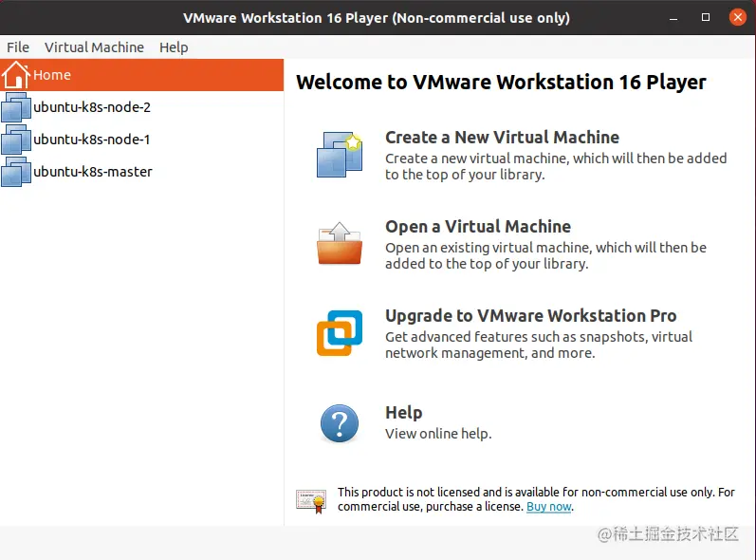Click the Create New Virtual Machine icon
This screenshot has width=756, height=560.
coord(340,155)
